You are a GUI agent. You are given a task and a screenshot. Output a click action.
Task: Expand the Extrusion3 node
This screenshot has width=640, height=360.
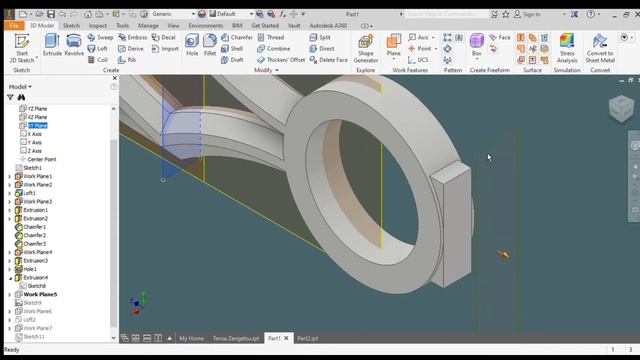[10, 260]
